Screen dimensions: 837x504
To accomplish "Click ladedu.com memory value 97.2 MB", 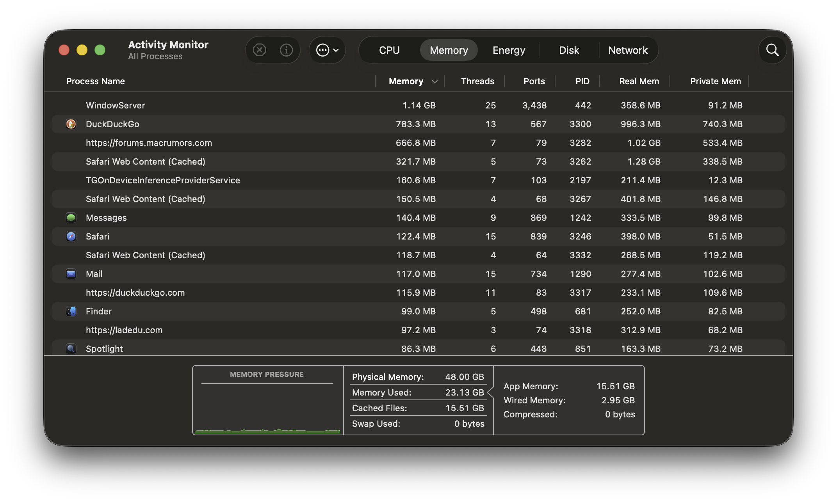I will (x=418, y=330).
